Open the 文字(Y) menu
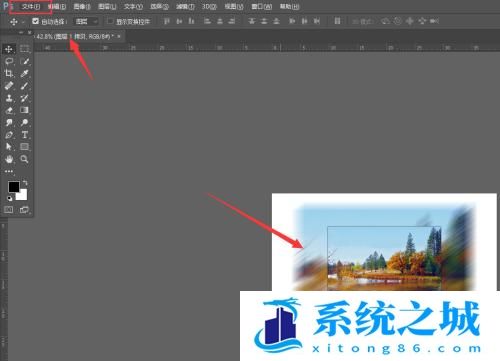The image size is (500, 361). coord(133,6)
